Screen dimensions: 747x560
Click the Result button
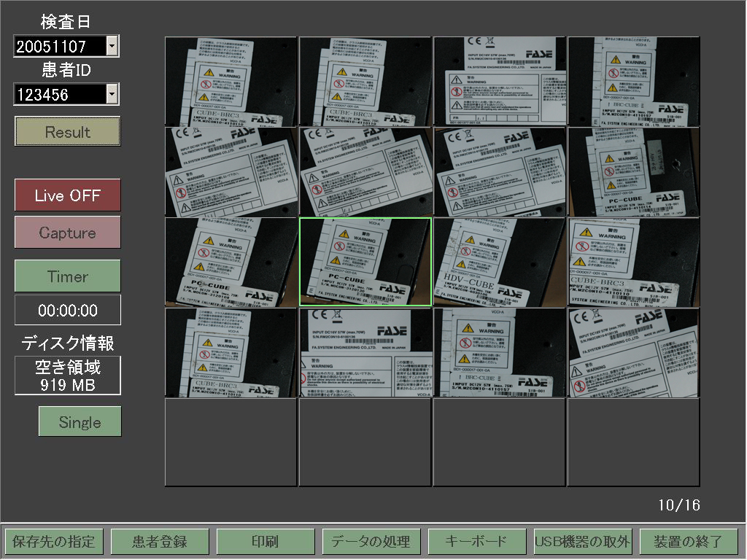click(67, 131)
